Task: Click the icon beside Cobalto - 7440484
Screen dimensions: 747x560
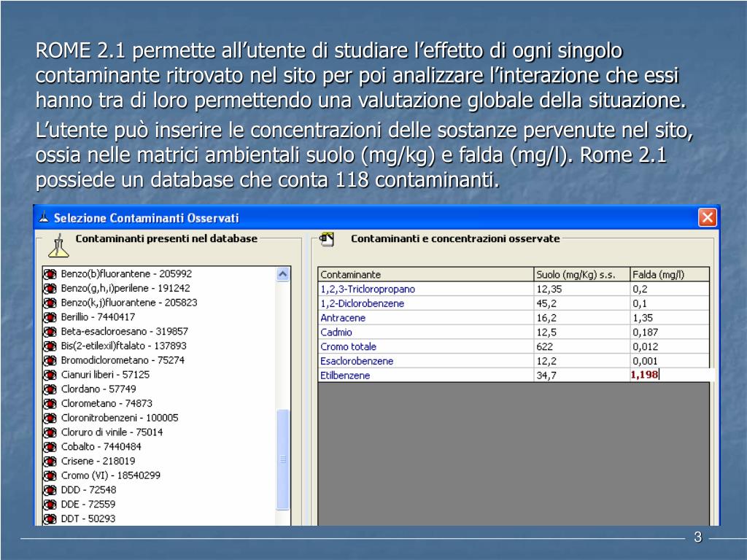Action: pyautogui.click(x=50, y=447)
